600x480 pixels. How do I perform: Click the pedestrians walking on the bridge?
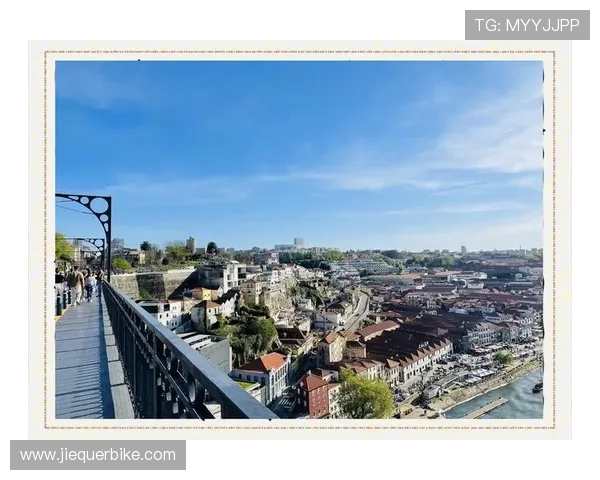click(x=78, y=285)
